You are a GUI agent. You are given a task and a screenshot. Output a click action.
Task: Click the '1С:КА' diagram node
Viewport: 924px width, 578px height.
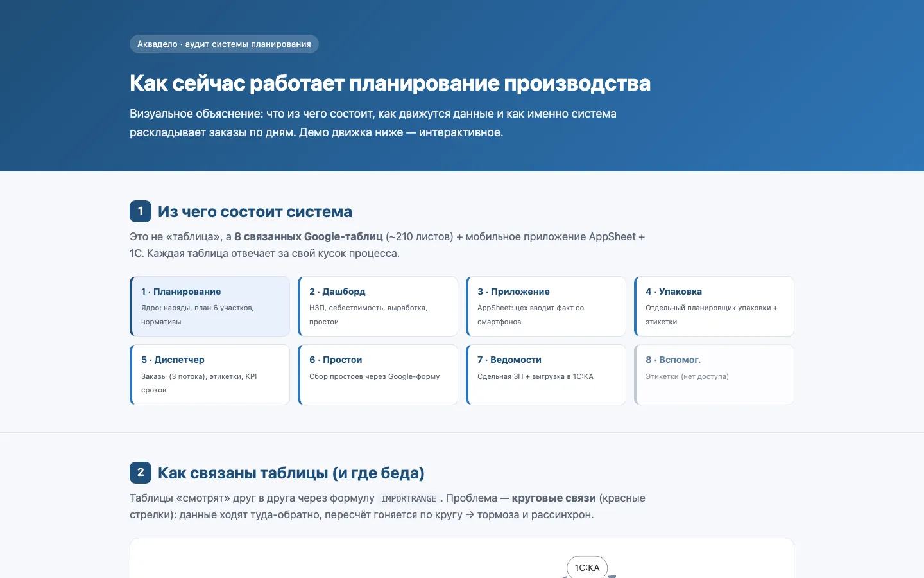click(587, 568)
